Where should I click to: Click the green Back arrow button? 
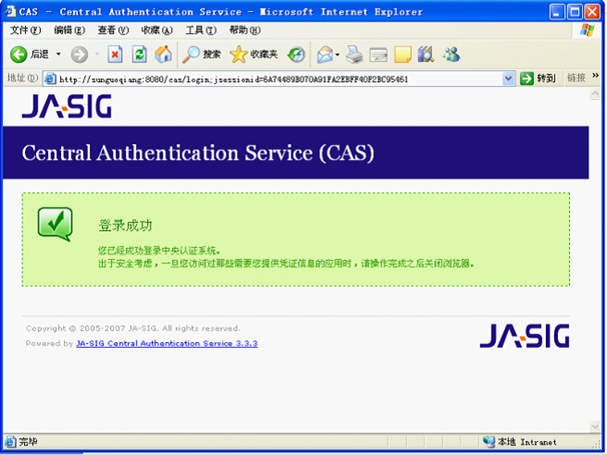(18, 55)
